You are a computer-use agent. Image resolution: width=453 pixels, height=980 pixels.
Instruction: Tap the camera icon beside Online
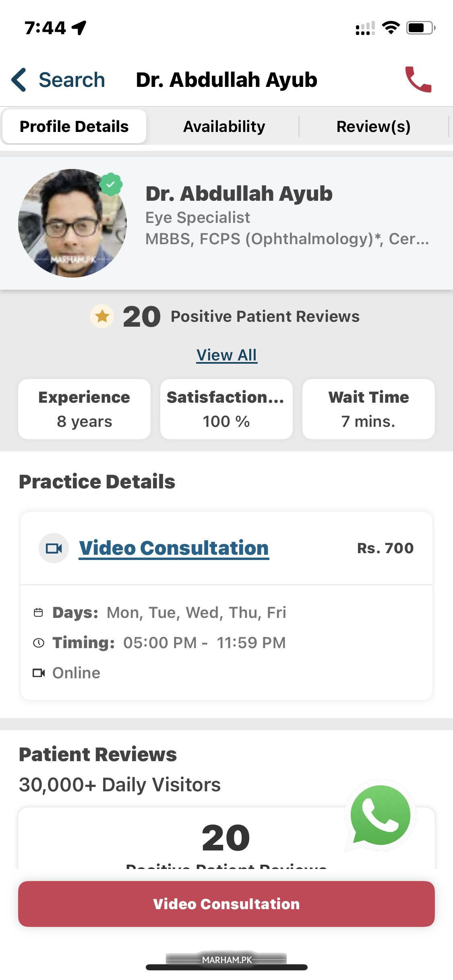pos(38,673)
